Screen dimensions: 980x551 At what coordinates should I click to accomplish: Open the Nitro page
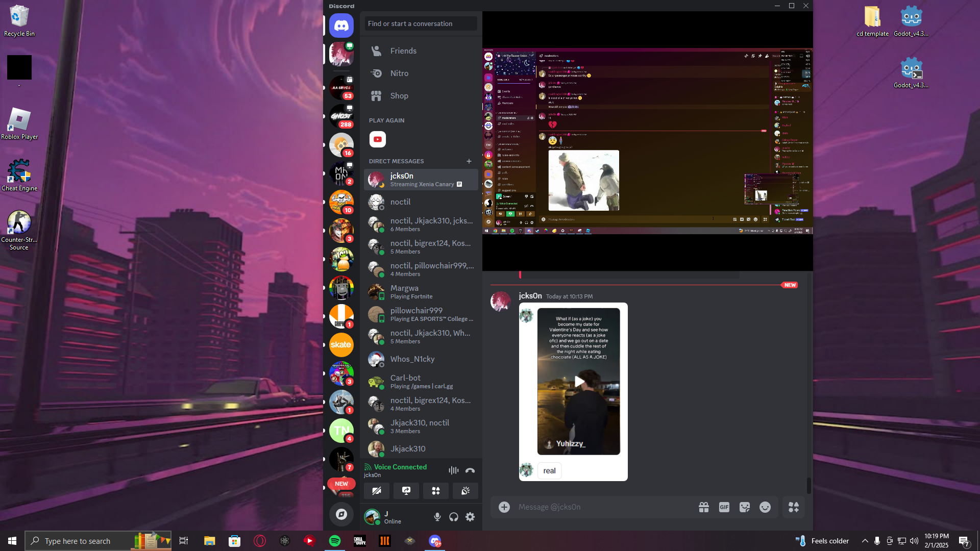399,73
